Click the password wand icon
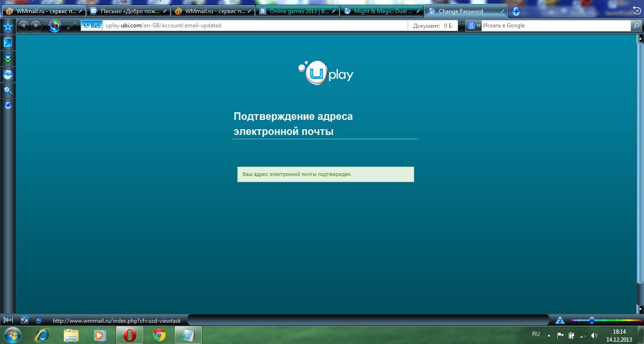 coord(72,25)
